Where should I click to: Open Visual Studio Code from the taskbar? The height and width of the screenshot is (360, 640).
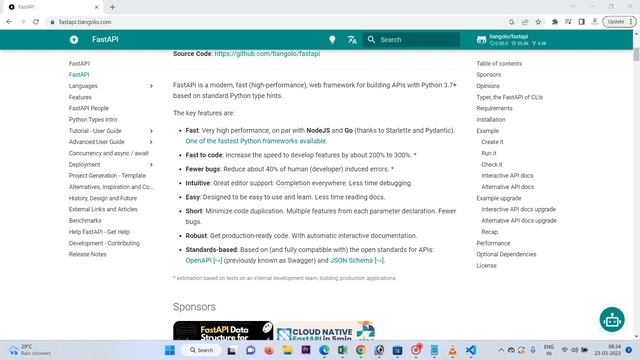coord(471,350)
